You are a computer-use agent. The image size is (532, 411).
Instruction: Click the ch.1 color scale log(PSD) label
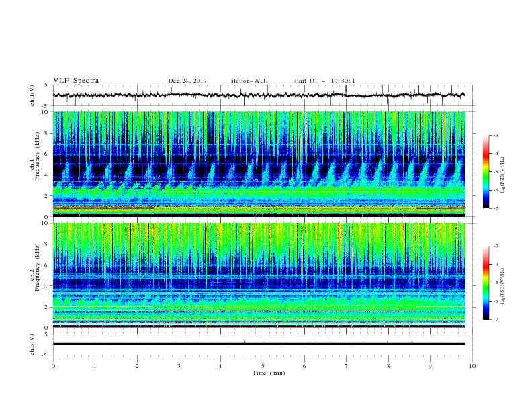pyautogui.click(x=503, y=175)
